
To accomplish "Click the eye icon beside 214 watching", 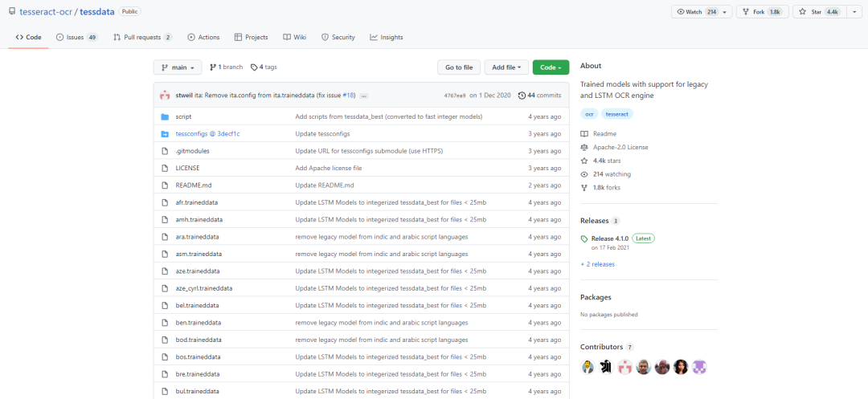I will (584, 174).
